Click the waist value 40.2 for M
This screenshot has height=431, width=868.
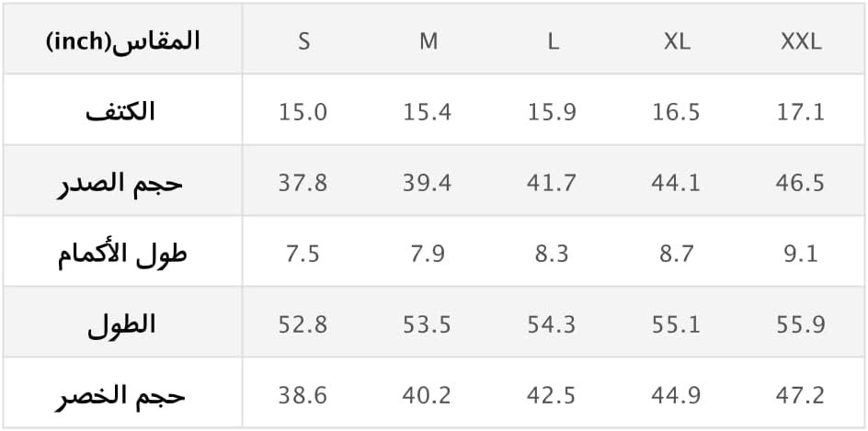point(428,395)
